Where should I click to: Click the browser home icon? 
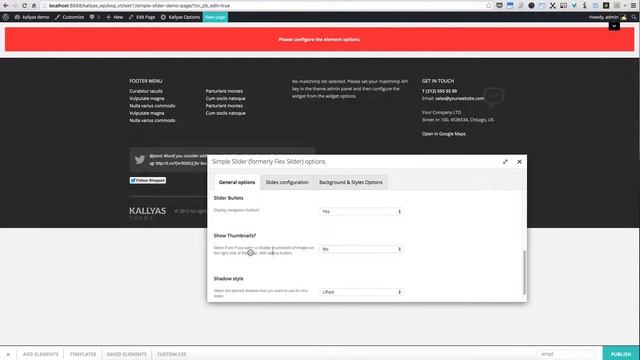(34, 5)
